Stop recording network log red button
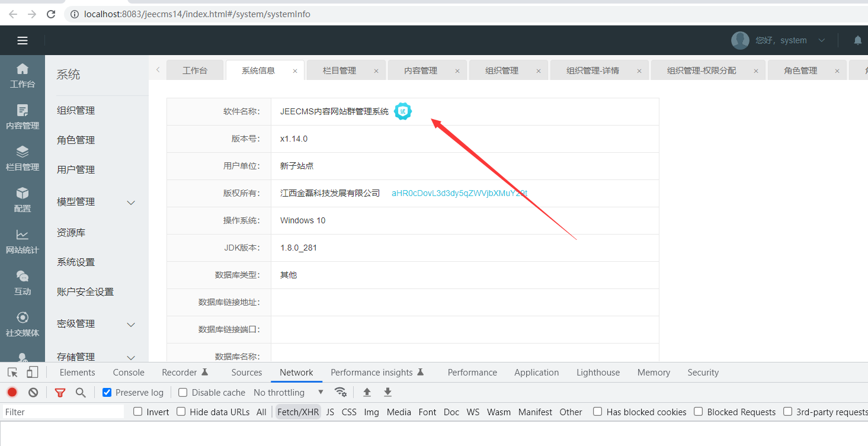The height and width of the screenshot is (446, 868). tap(12, 392)
